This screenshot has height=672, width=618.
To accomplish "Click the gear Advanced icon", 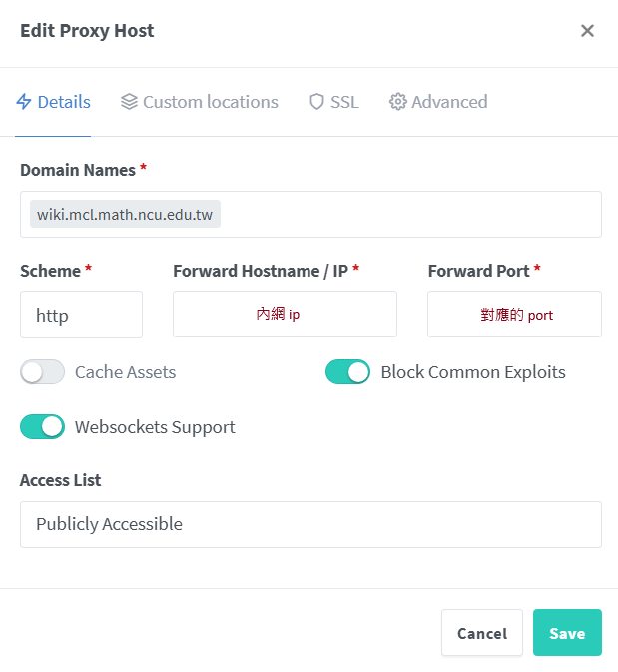I will [x=398, y=102].
